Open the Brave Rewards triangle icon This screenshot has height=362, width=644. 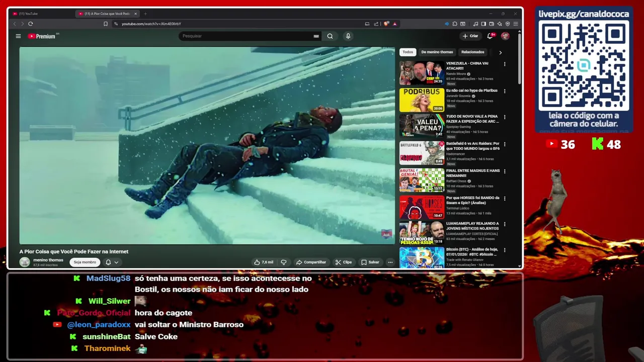click(394, 24)
